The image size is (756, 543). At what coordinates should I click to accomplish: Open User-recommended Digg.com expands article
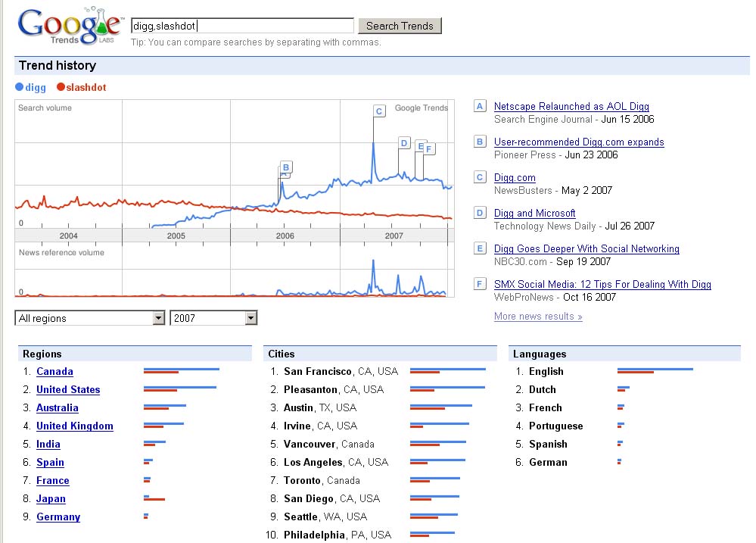(579, 142)
